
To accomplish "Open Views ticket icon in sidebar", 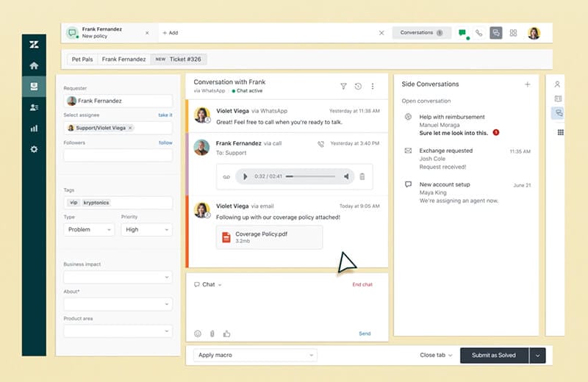I will pyautogui.click(x=34, y=87).
